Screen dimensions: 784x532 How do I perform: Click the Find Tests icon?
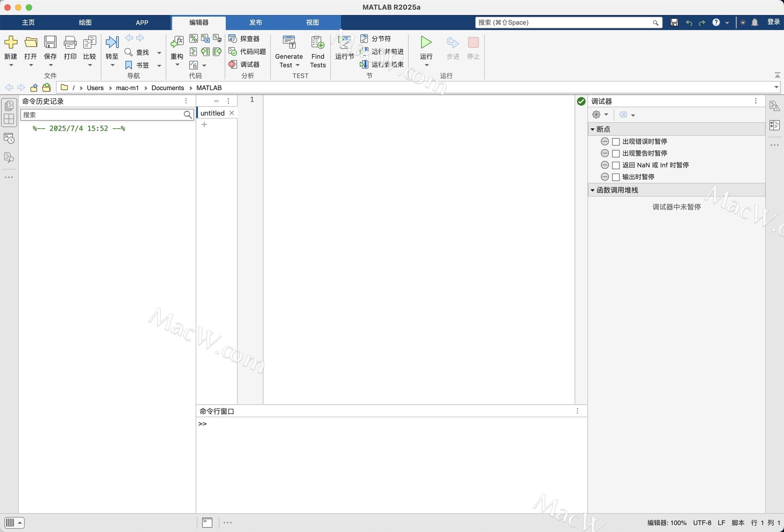pos(317,42)
